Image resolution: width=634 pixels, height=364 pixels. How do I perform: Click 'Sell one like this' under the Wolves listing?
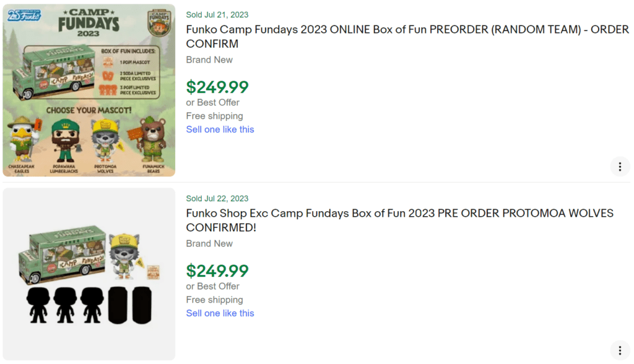[x=220, y=313]
